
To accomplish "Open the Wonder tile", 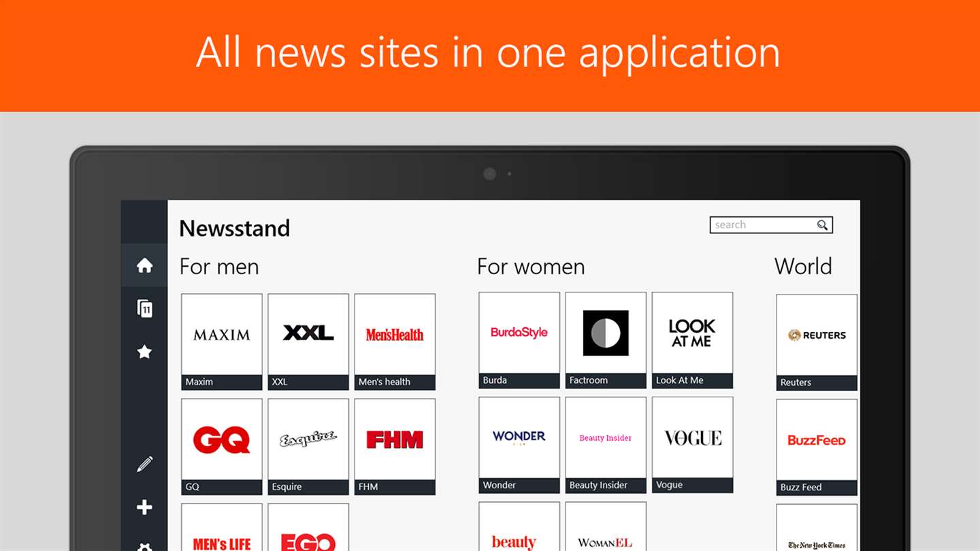I will 519,445.
